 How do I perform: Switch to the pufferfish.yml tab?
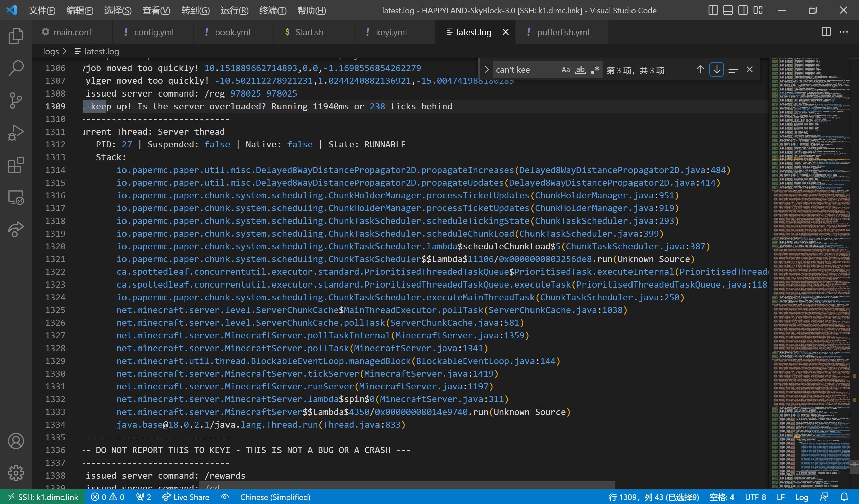562,32
